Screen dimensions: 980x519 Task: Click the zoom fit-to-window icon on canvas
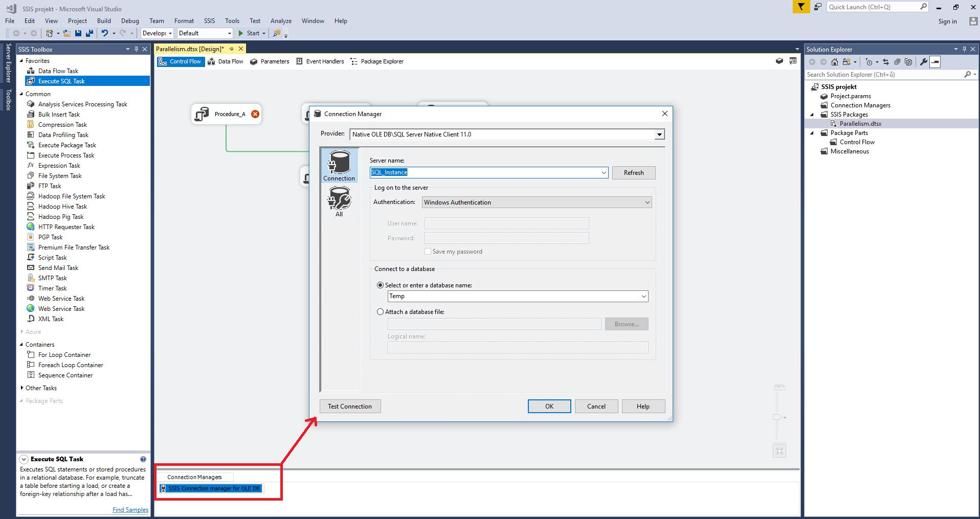(x=779, y=451)
